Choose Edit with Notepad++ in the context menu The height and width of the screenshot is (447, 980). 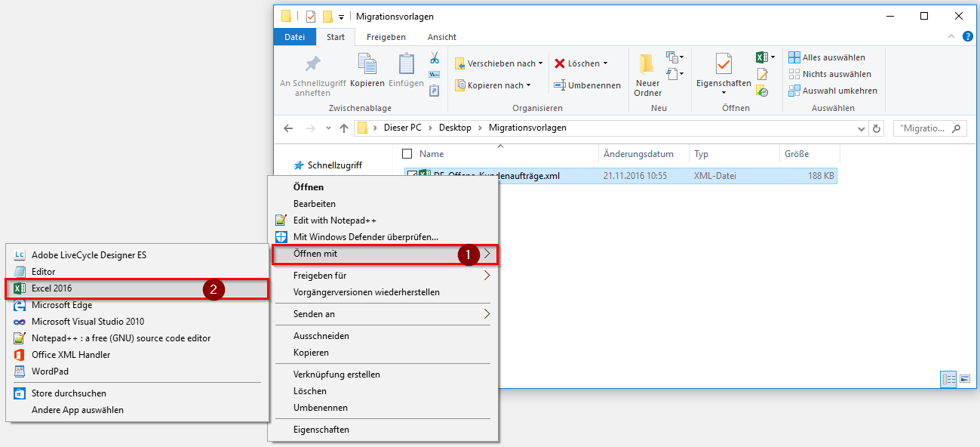point(384,220)
